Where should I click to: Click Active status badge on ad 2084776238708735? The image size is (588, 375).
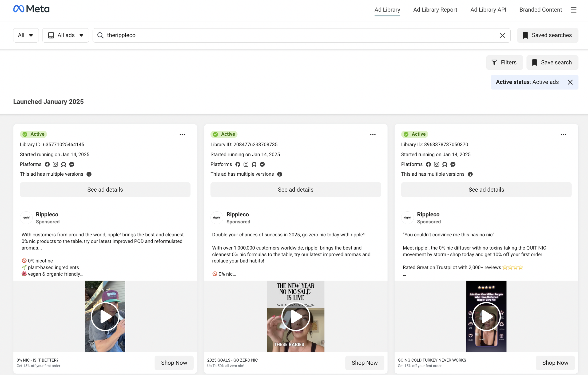tap(224, 134)
